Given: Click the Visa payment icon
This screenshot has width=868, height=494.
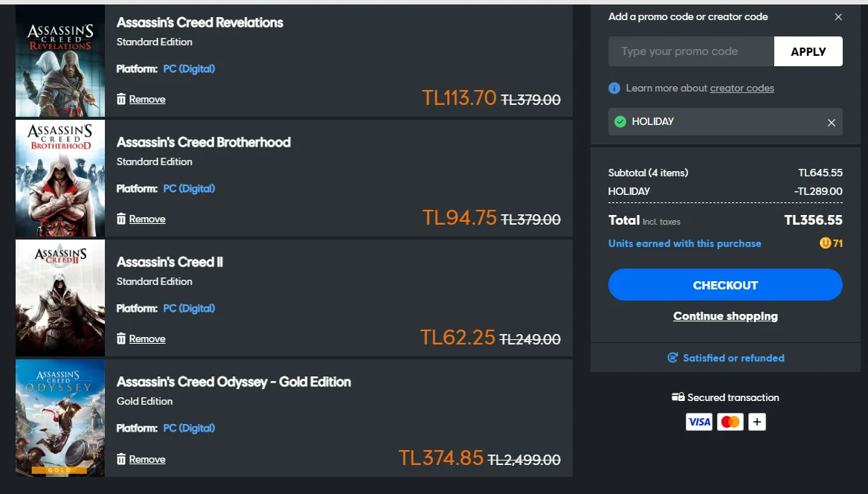Looking at the screenshot, I should coord(699,422).
